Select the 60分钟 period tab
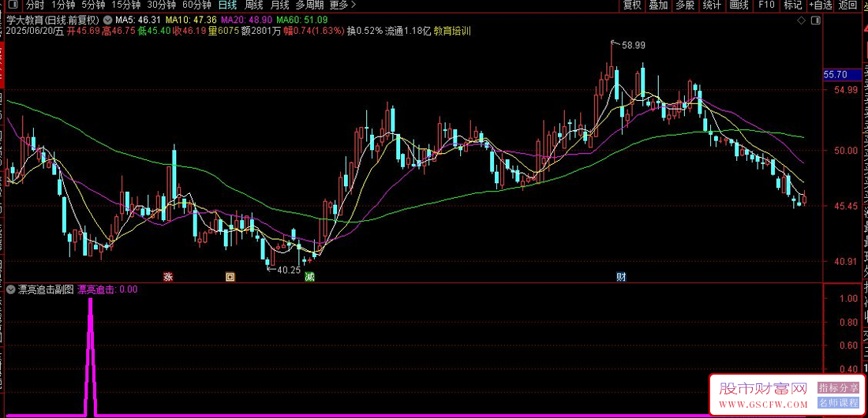The image size is (868, 418). pos(196,6)
